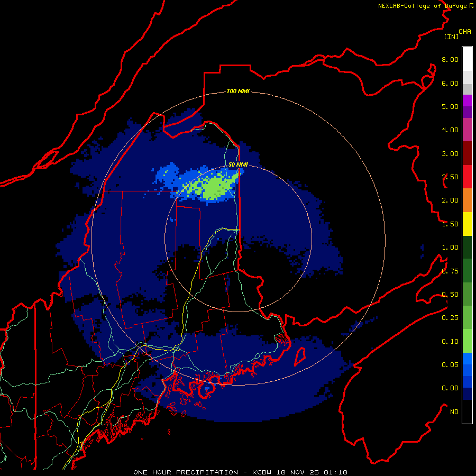The width and height of the screenshot is (476, 476).
Task: Select the dark maroon swatch beside 3.00
Action: (467, 153)
